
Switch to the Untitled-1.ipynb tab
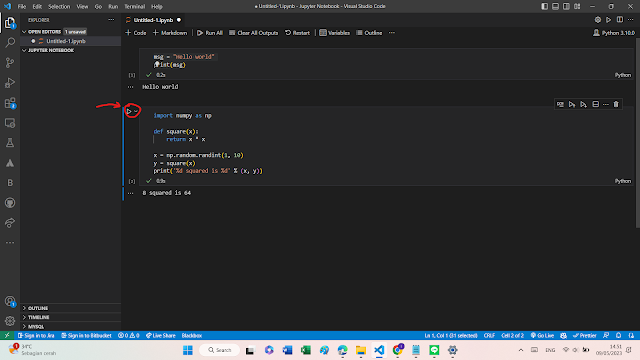[153, 20]
